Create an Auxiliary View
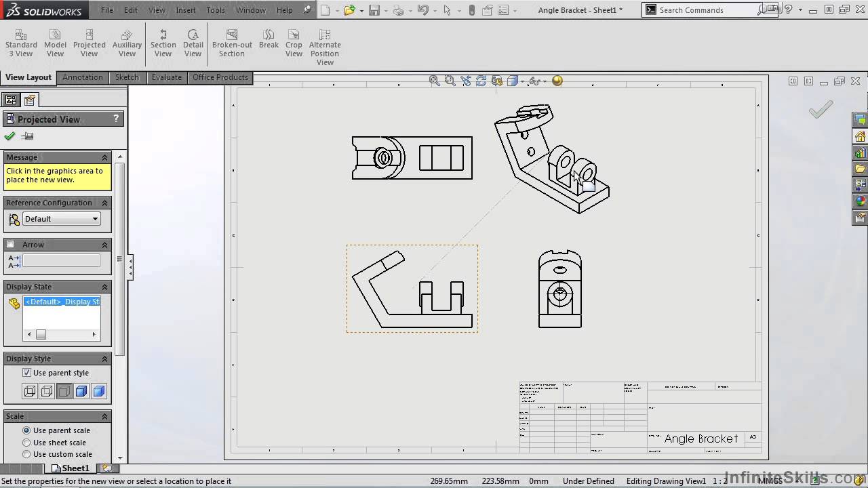Viewport: 868px width, 488px height. point(127,43)
